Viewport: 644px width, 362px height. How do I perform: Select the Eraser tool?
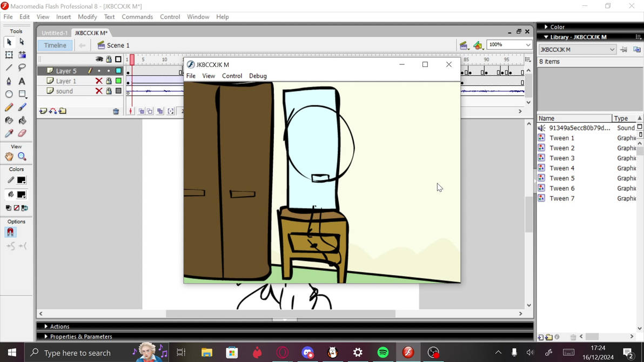[x=22, y=133]
